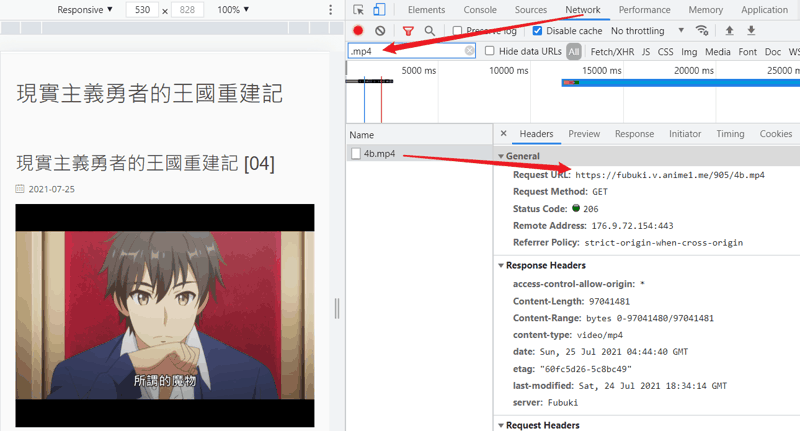Image resolution: width=800 pixels, height=431 pixels.
Task: Close the request details pane
Action: pyautogui.click(x=504, y=133)
